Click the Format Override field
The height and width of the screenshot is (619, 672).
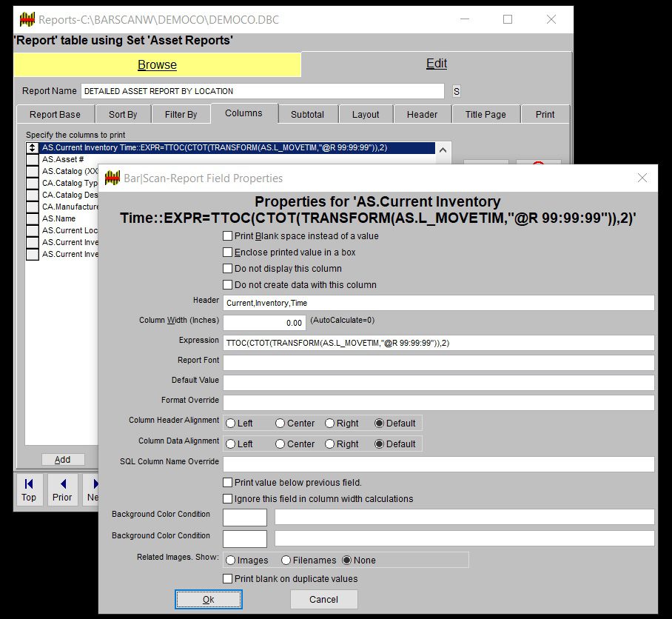tap(438, 403)
